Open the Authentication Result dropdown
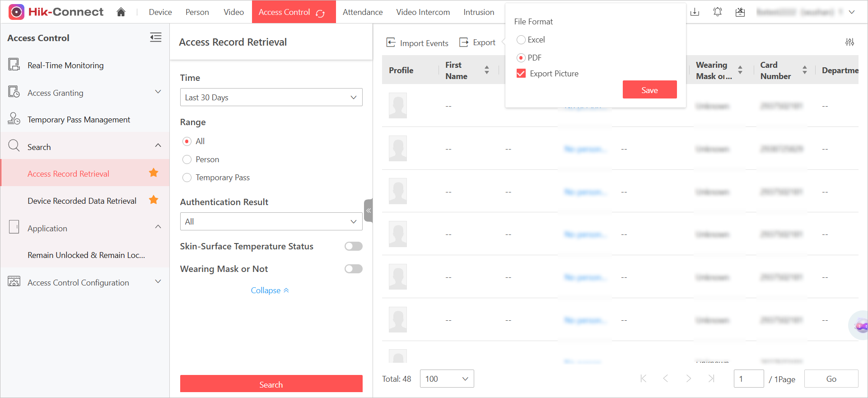This screenshot has height=398, width=868. (271, 221)
